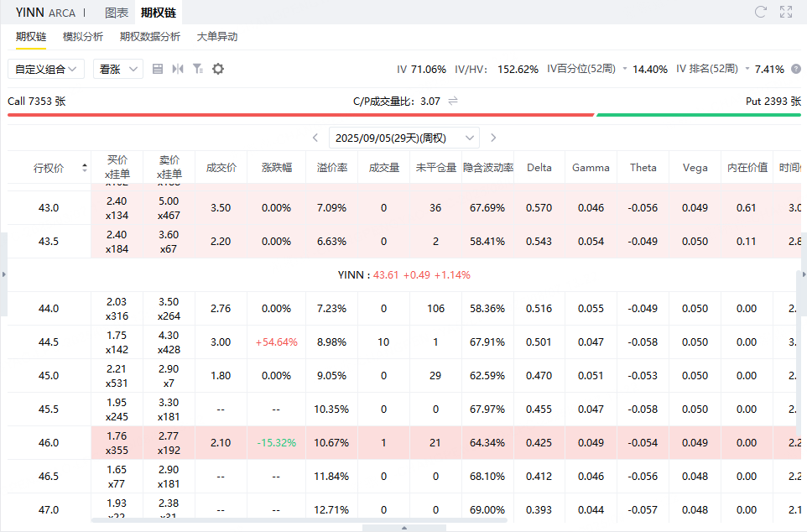This screenshot has width=807, height=532.
Task: Click the 卖价 x挂单 column header
Action: tap(169, 167)
